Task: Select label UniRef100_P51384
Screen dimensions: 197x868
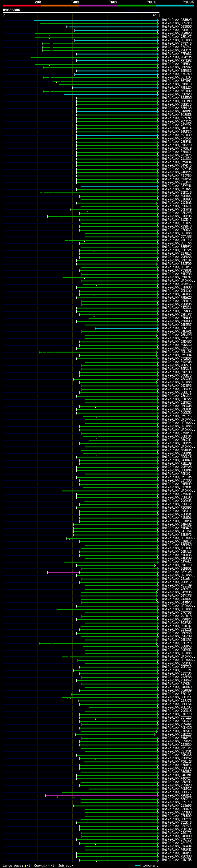Action: click(177, 355)
